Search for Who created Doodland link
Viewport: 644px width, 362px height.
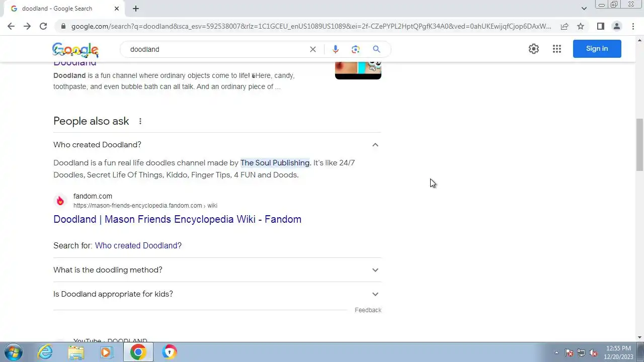(138, 245)
